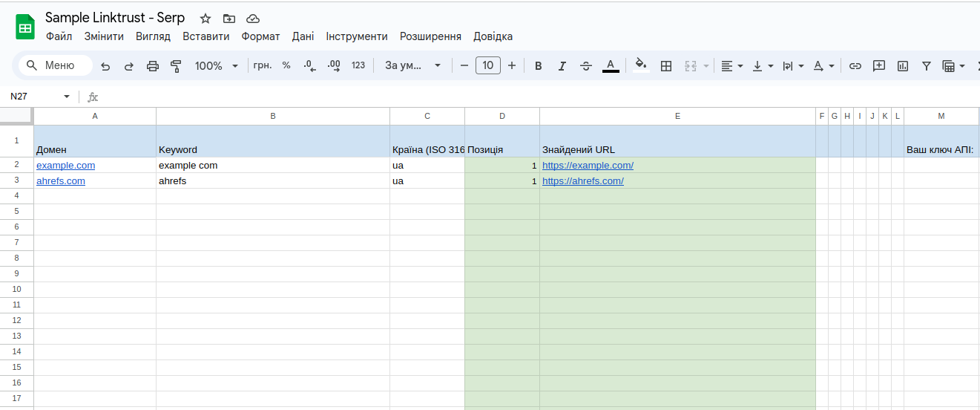Screen dimensions: 980x410
Task: Open the Вигляд menu
Action: (x=153, y=36)
